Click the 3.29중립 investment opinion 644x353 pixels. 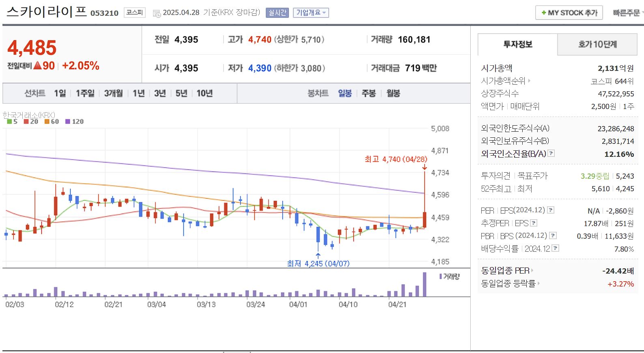pyautogui.click(x=595, y=176)
